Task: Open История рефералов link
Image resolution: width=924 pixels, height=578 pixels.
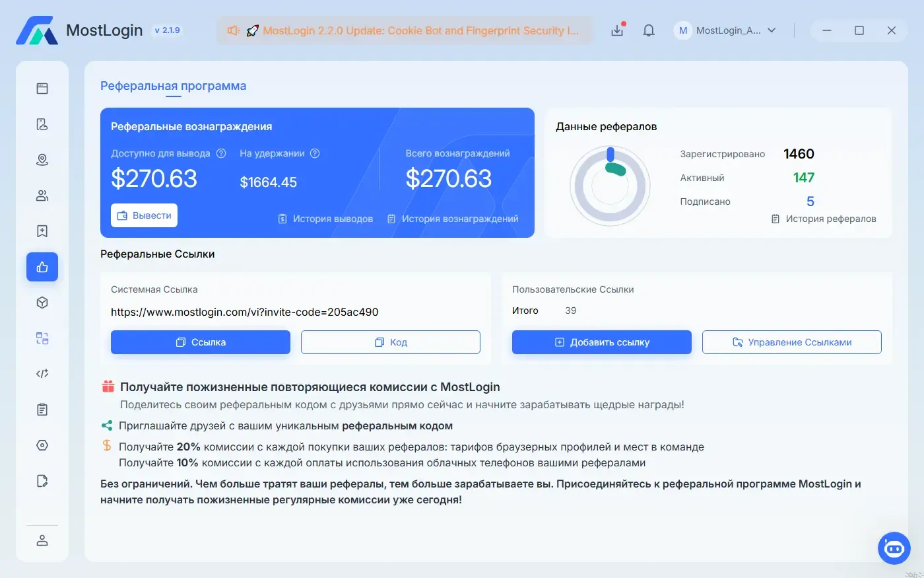Action: [824, 219]
